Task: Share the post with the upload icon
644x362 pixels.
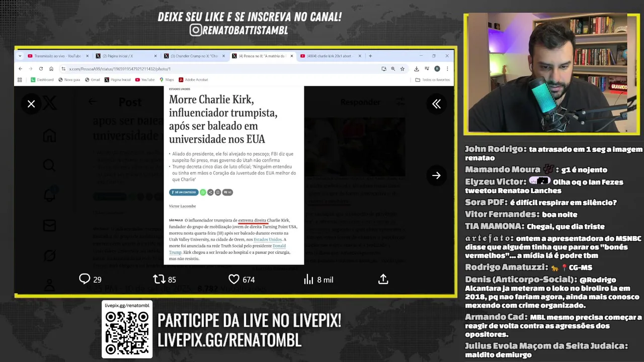Action: point(383,279)
